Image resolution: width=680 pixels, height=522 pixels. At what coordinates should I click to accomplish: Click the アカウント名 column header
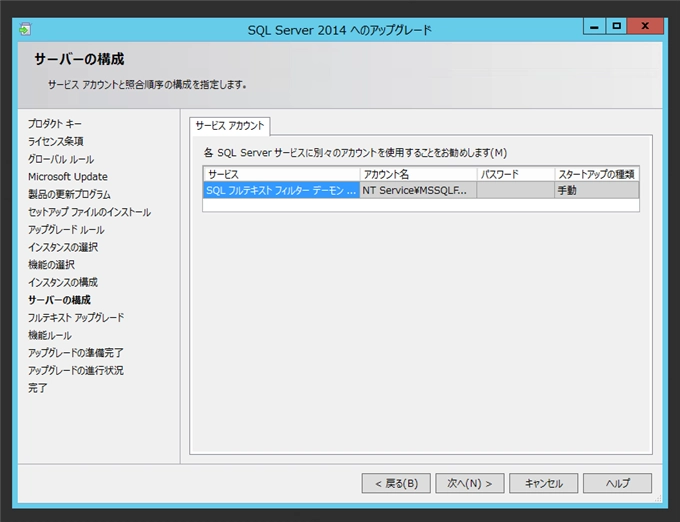(418, 174)
